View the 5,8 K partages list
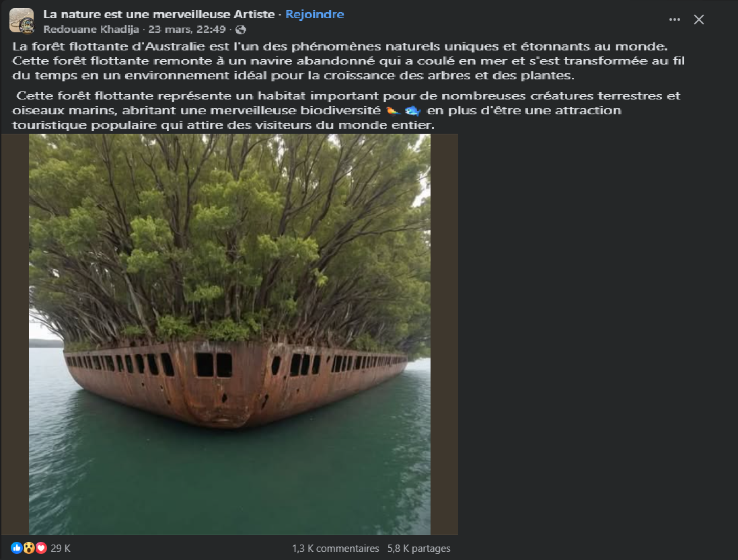 coord(418,549)
